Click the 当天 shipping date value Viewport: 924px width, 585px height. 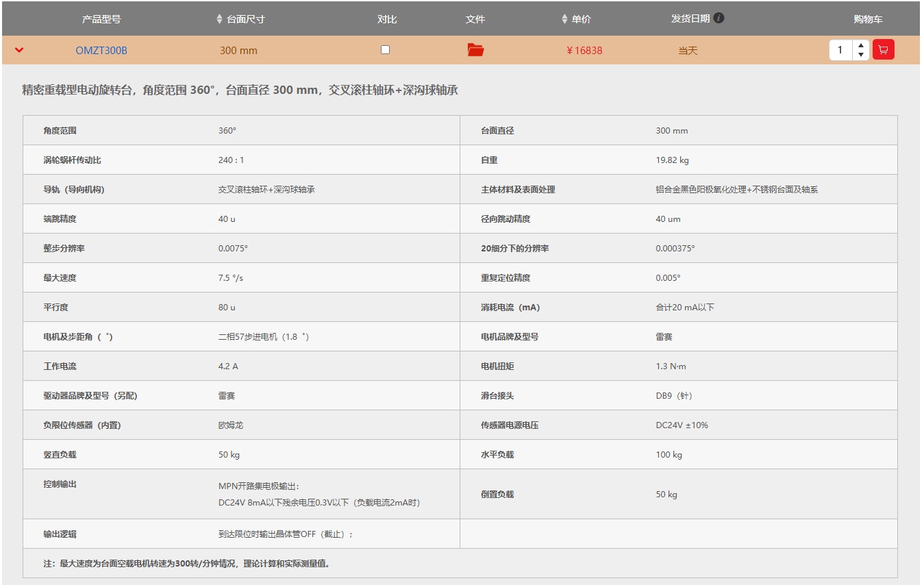(688, 51)
